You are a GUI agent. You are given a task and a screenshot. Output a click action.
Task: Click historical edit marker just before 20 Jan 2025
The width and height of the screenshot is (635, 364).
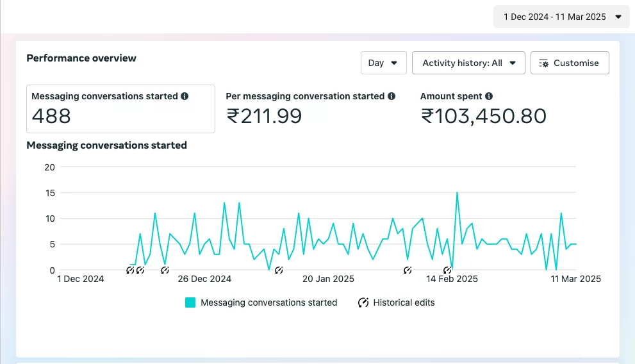[x=279, y=270]
